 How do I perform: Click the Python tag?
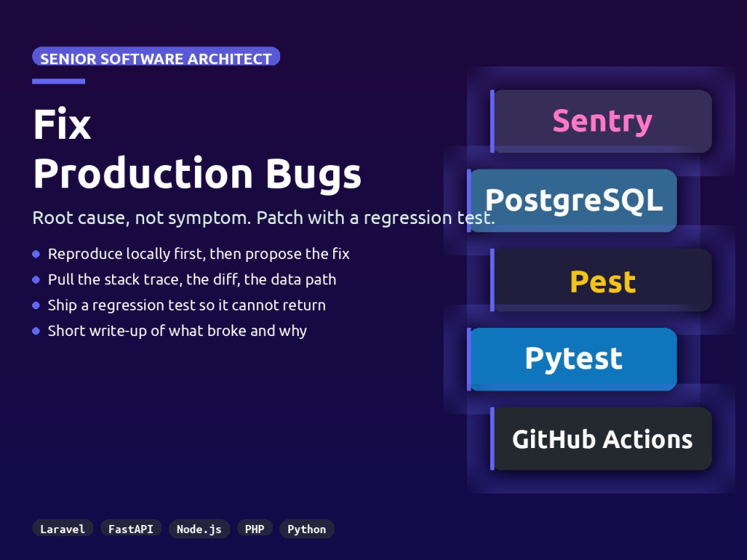307,529
